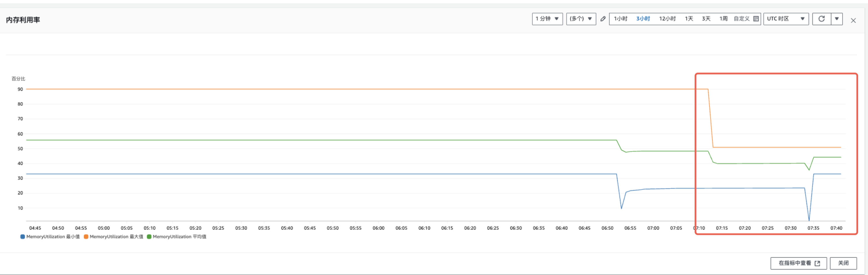Select the 12小时 time range
868x275 pixels.
667,19
